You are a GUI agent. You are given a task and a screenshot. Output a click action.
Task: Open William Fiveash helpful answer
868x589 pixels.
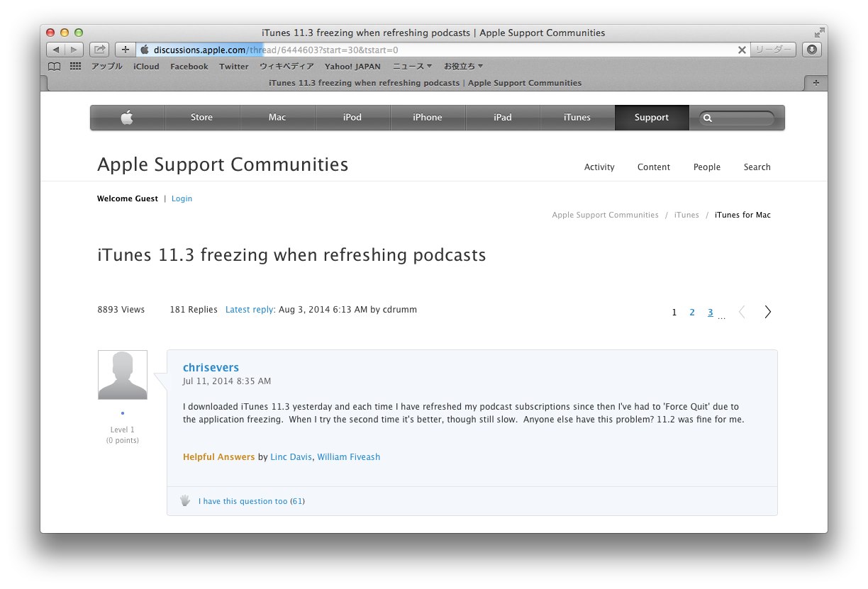point(348,457)
